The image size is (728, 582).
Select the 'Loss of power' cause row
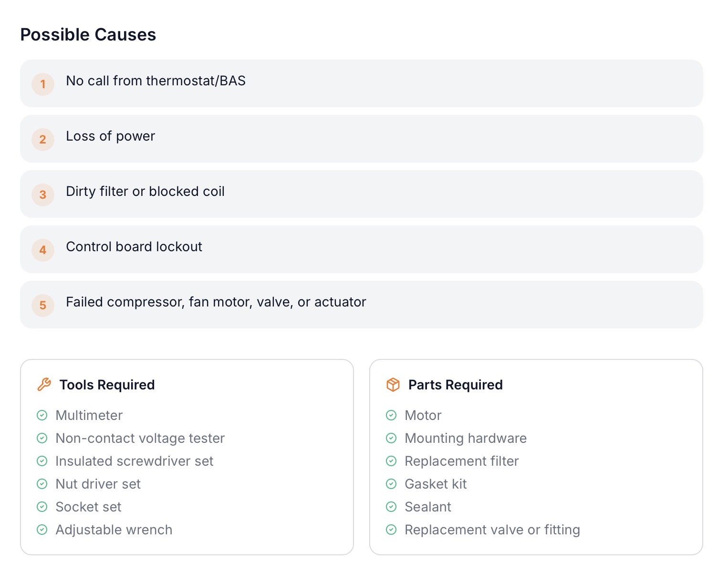click(111, 136)
